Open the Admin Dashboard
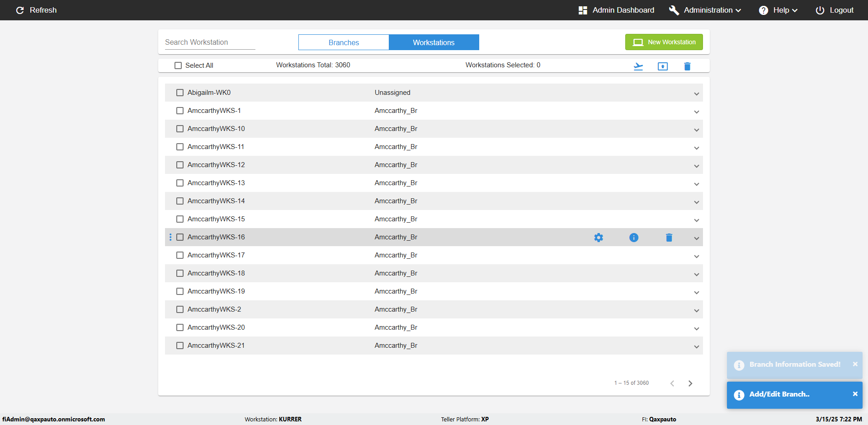This screenshot has height=425, width=868. [x=616, y=10]
